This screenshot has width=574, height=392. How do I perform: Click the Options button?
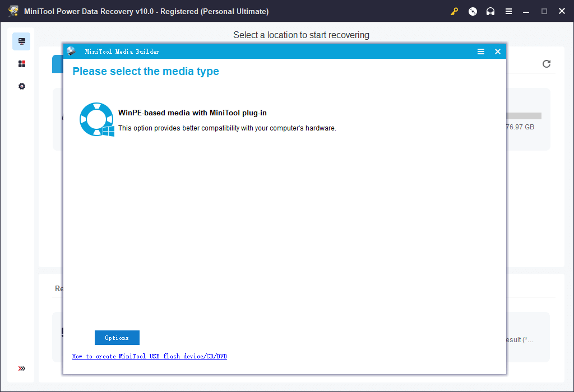tap(117, 338)
